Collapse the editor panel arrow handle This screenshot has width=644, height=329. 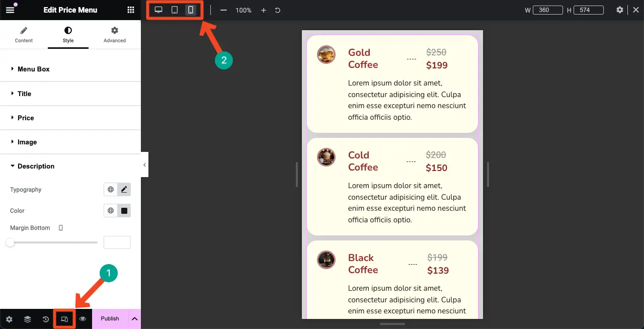click(x=144, y=165)
